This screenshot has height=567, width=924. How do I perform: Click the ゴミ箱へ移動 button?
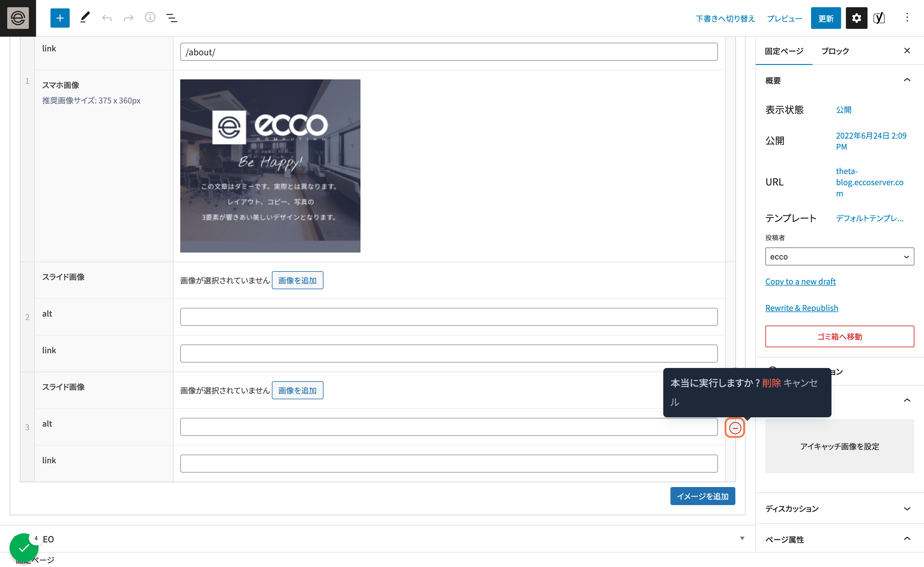pyautogui.click(x=839, y=336)
